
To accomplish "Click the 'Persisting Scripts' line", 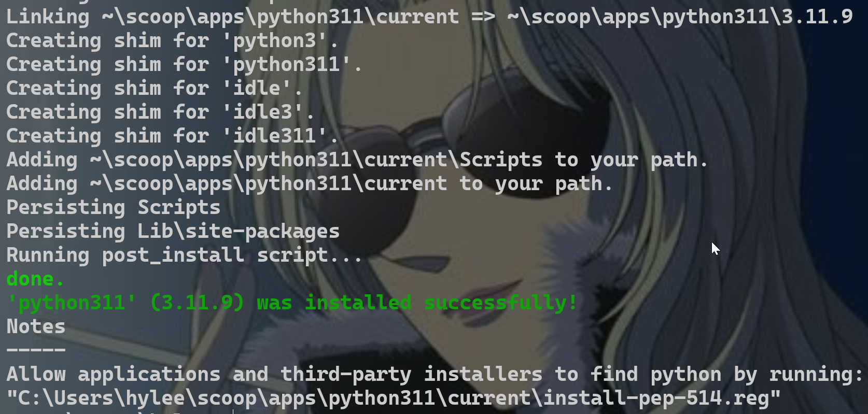I will 114,207.
